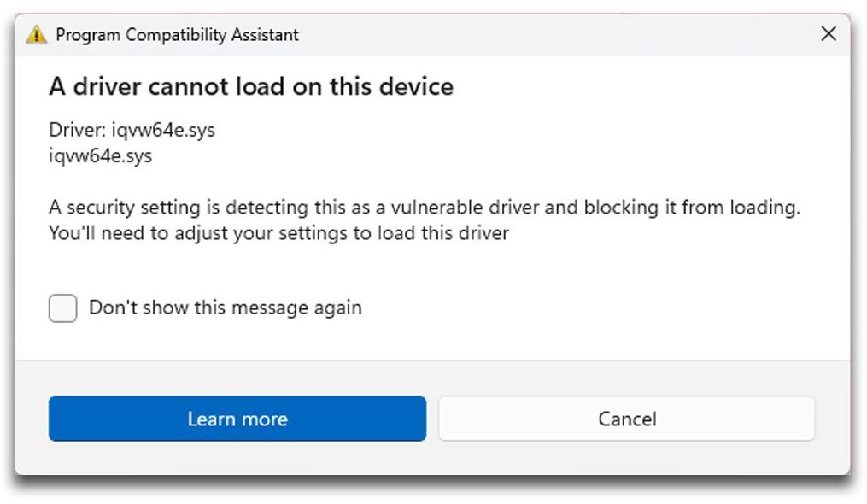Image resolution: width=867 pixels, height=504 pixels.
Task: Click the second iqvw64e.sys filename line
Action: pyautogui.click(x=100, y=156)
